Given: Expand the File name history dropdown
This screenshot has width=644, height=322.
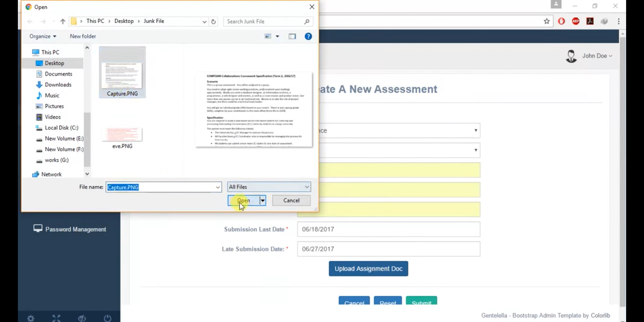Looking at the screenshot, I should (x=218, y=187).
